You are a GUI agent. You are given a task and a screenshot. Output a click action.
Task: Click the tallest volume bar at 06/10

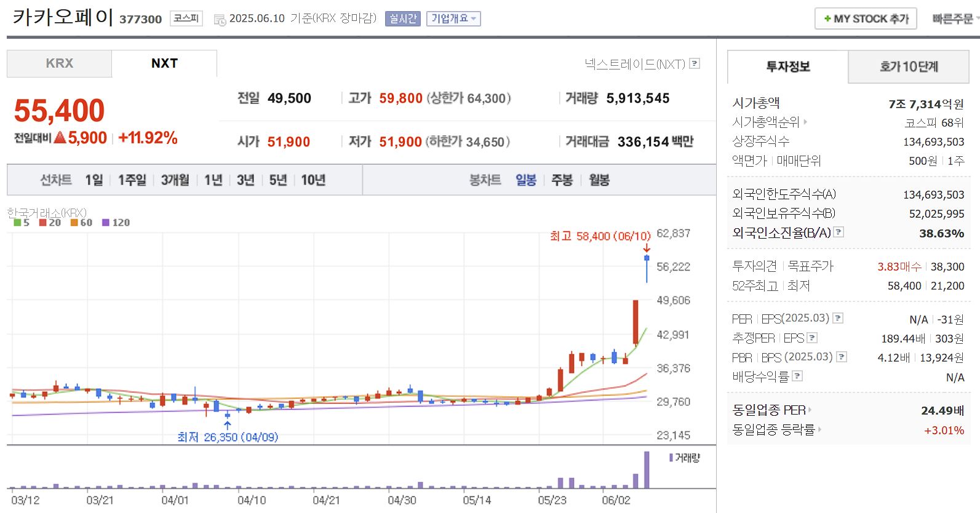point(647,470)
